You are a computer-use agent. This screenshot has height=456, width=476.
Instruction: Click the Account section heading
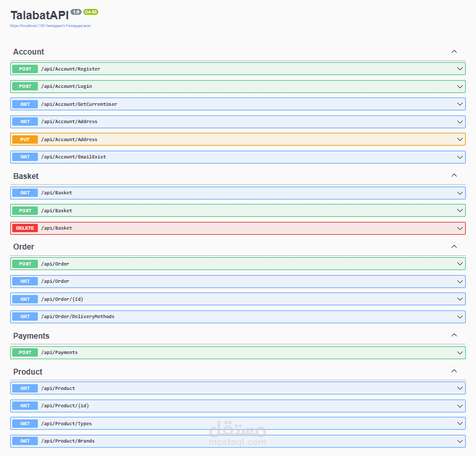tap(28, 51)
